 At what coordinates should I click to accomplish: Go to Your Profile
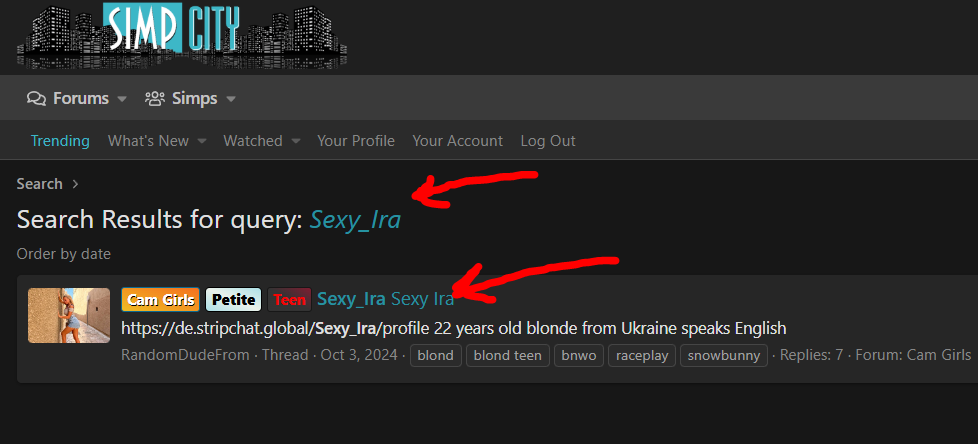point(356,141)
